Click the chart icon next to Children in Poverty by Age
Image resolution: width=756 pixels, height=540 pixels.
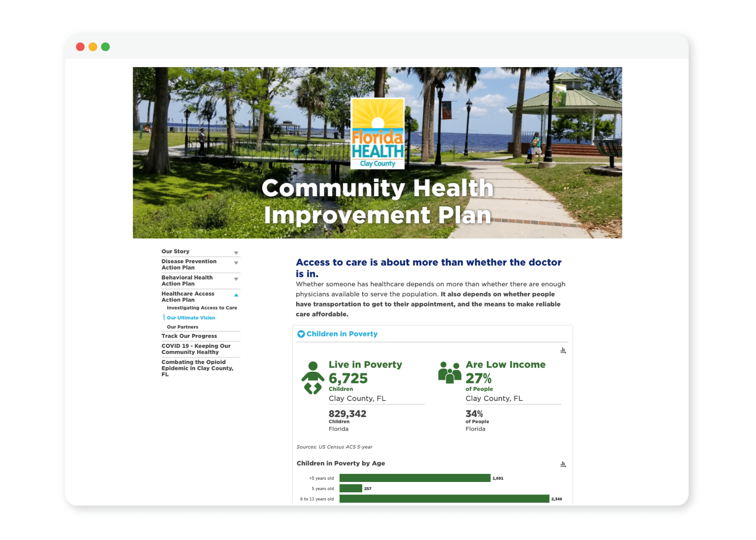[x=563, y=464]
